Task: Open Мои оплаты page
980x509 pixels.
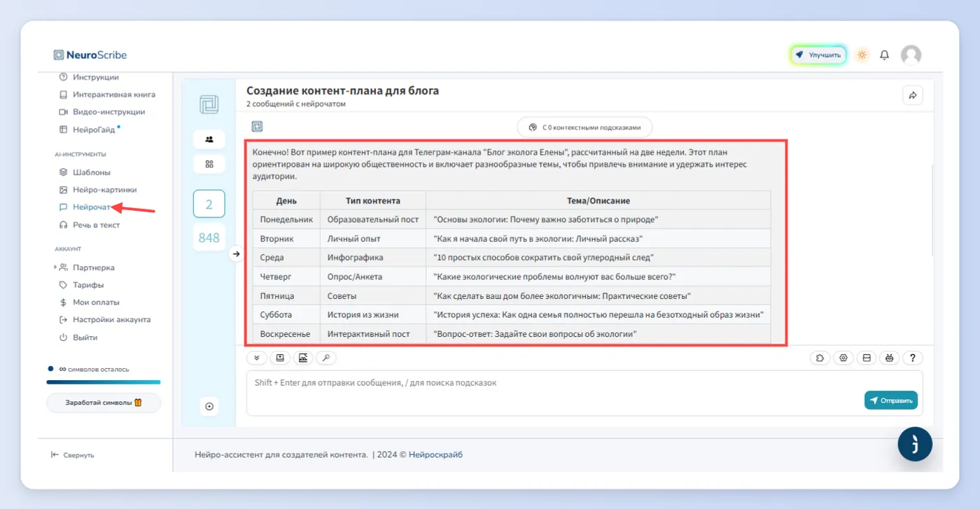Action: (x=90, y=302)
